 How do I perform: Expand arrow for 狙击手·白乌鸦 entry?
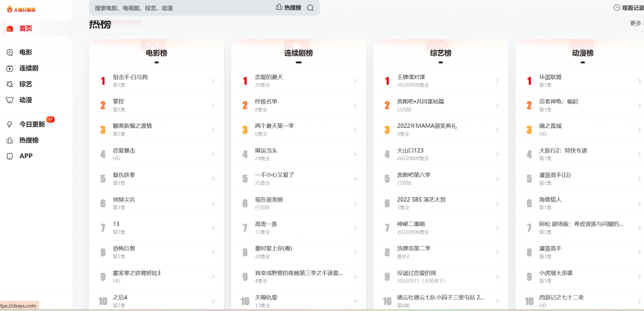tap(213, 81)
